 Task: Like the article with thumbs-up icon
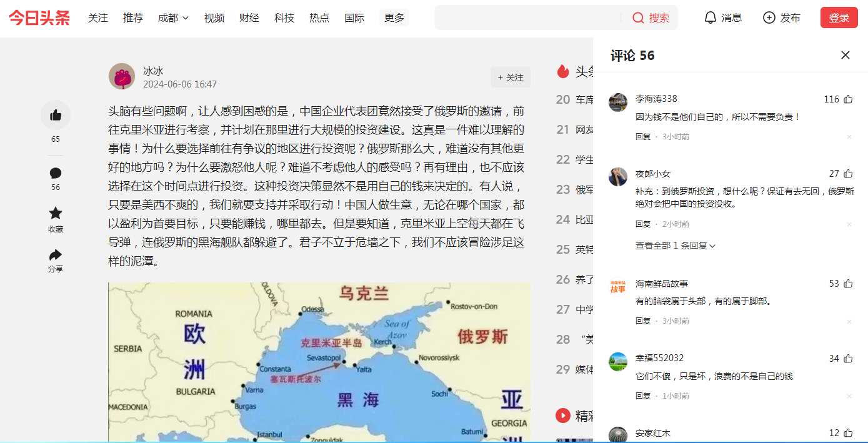pos(56,115)
